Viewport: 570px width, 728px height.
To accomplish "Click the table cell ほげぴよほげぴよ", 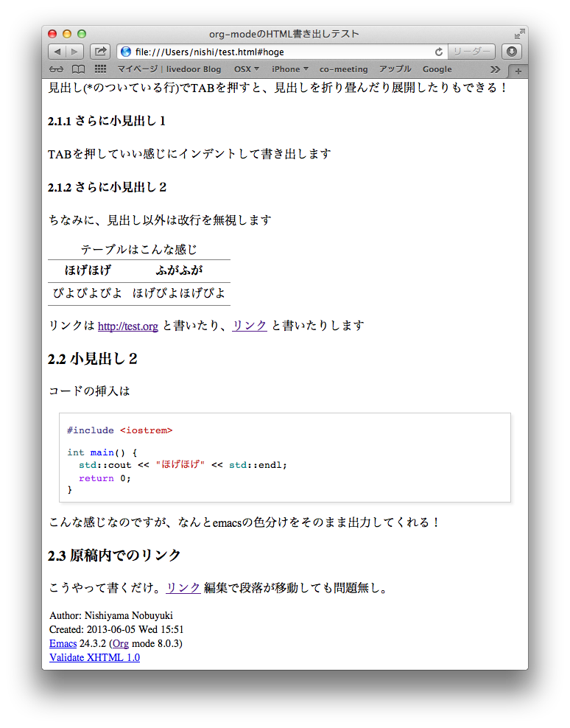I will tap(179, 293).
